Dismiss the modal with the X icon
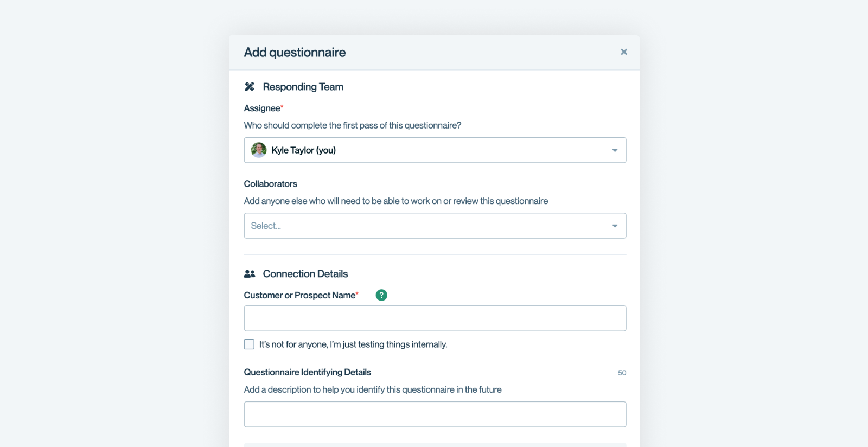The image size is (868, 447). 624,52
